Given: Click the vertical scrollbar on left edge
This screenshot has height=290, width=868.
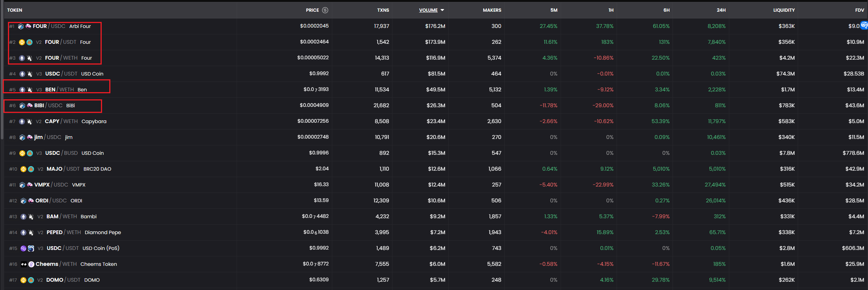Looking at the screenshot, I should (x=2, y=76).
